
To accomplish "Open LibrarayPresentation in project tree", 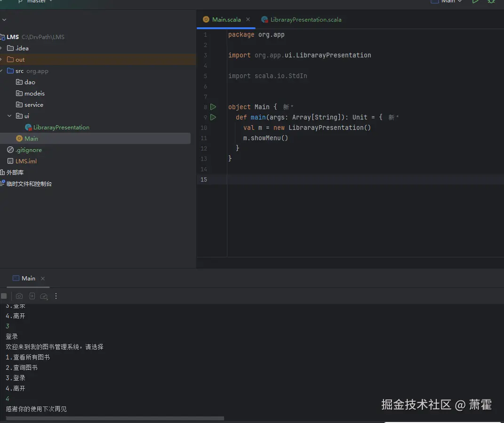I will point(61,128).
